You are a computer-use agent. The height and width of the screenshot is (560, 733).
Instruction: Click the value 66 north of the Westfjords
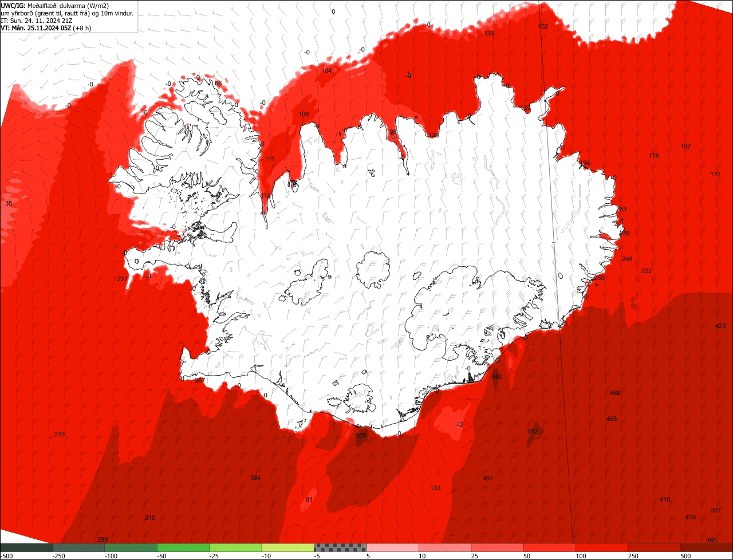[x=218, y=83]
